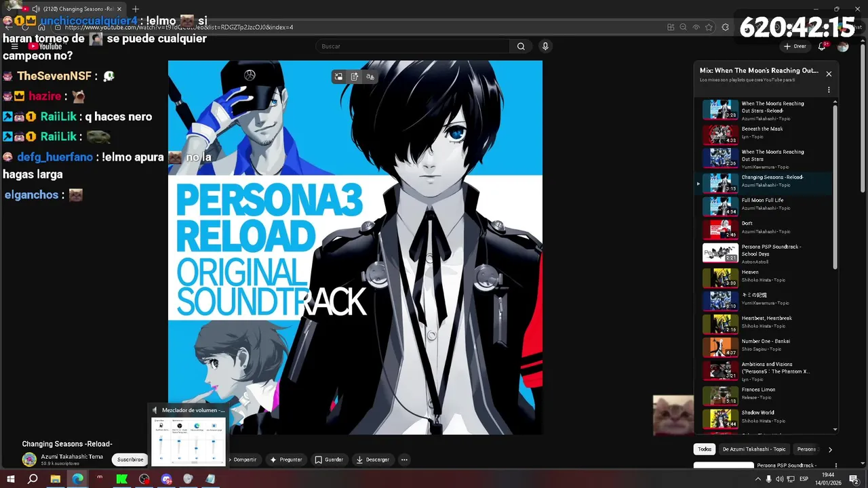The height and width of the screenshot is (488, 868).
Task: Open YouTube notifications bell
Action: [822, 46]
